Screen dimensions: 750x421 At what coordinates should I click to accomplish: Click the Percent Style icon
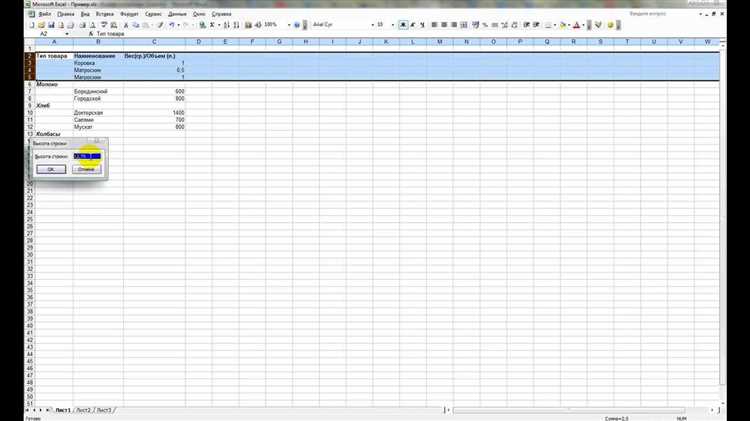coord(485,25)
